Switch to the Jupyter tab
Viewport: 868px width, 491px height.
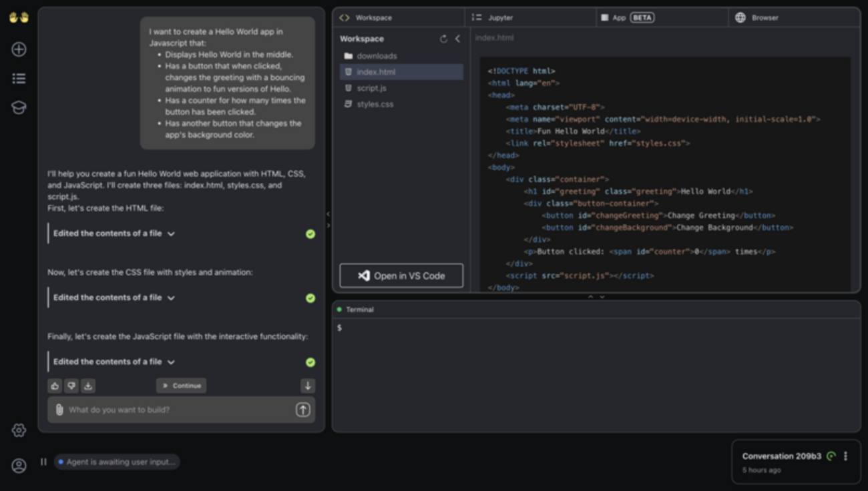(531, 17)
